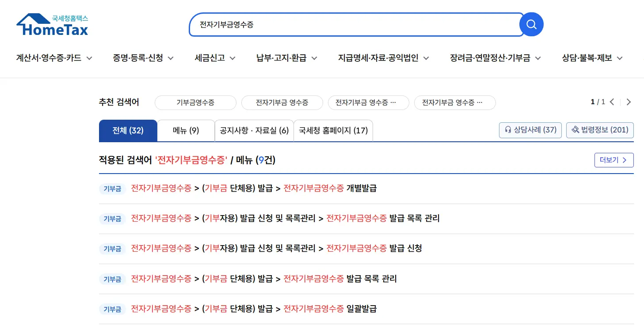Click the search box containing 전자기부금영수증
The image size is (644, 333).
[356, 25]
